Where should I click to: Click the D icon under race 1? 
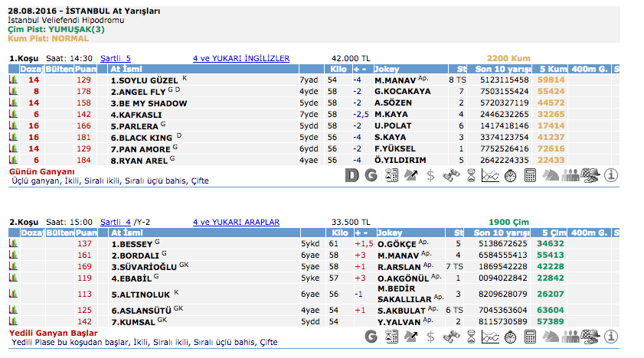[x=351, y=175]
